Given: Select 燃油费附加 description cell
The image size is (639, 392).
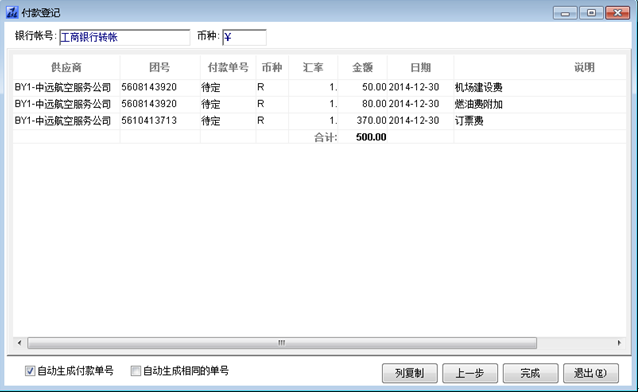Looking at the screenshot, I should (540, 104).
